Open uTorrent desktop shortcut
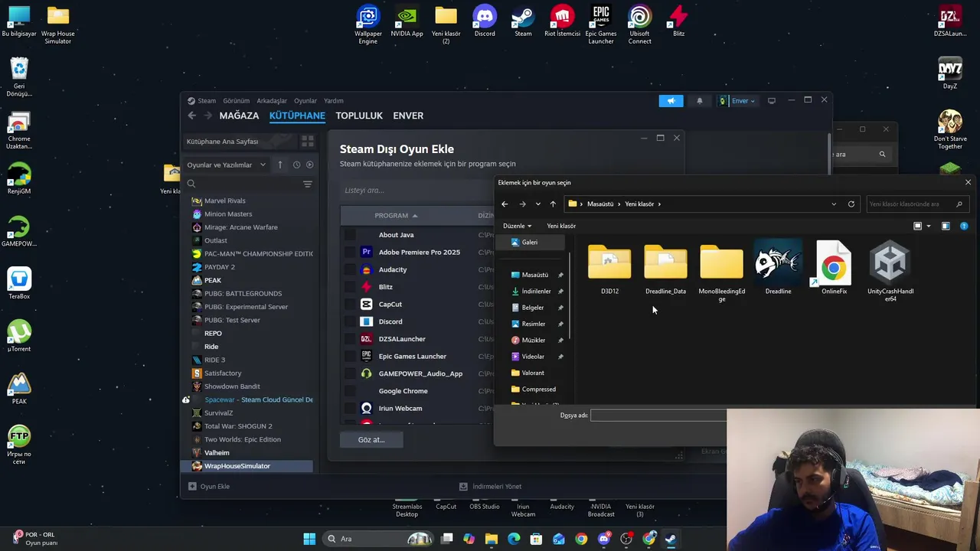 [x=19, y=335]
